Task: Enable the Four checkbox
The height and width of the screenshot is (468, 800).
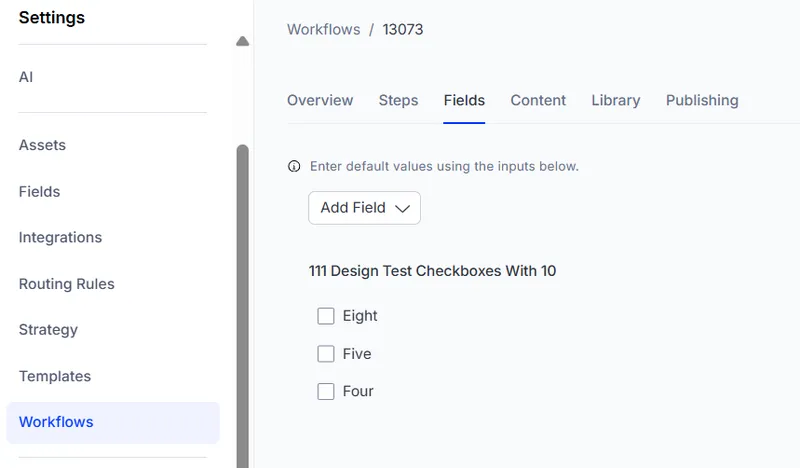Action: coord(326,391)
